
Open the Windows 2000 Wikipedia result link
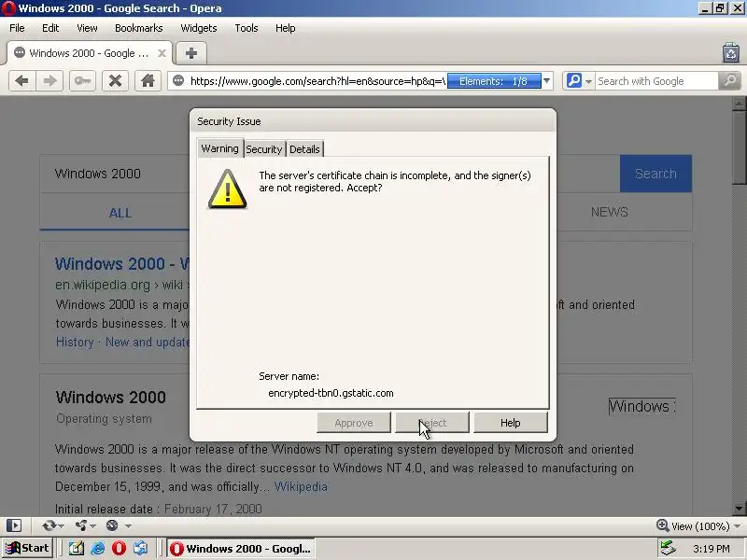(x=122, y=264)
